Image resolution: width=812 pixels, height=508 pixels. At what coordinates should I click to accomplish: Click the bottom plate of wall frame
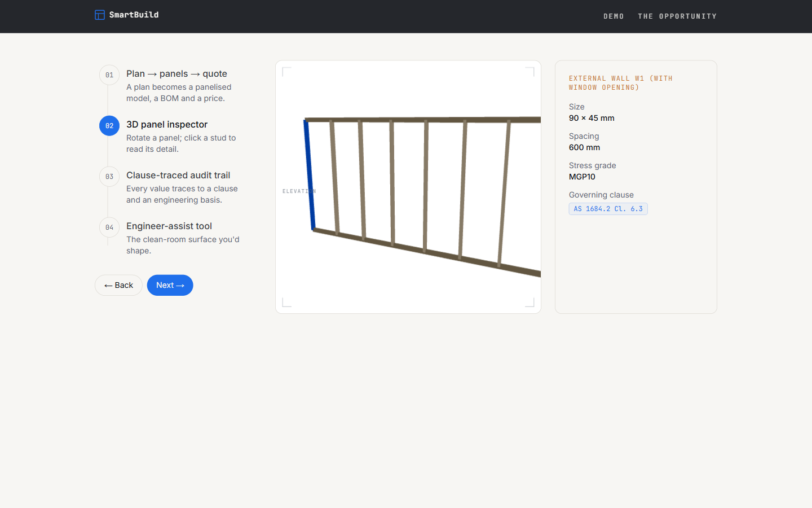point(427,252)
